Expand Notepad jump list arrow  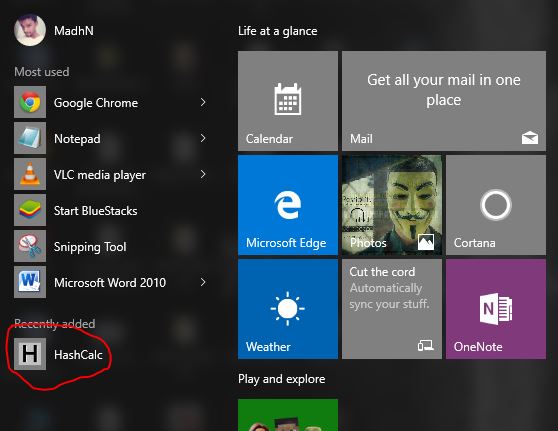pos(203,138)
